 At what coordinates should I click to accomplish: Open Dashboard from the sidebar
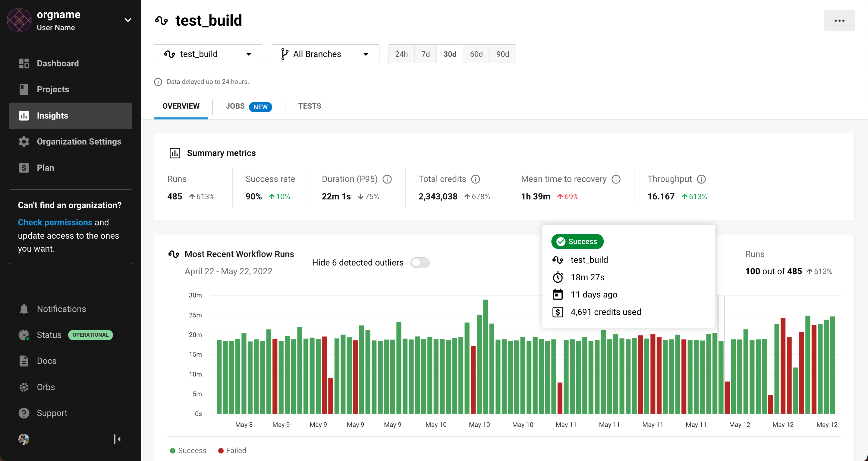71,63
